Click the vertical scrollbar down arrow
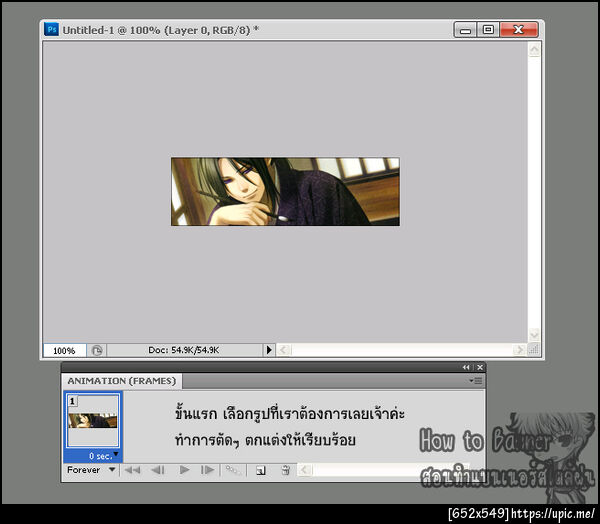The image size is (600, 524). pyautogui.click(x=534, y=335)
